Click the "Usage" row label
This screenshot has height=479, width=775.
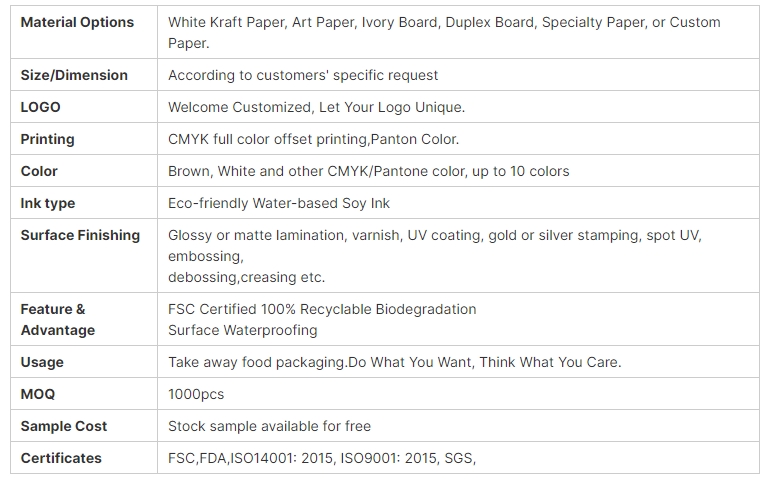pos(42,362)
